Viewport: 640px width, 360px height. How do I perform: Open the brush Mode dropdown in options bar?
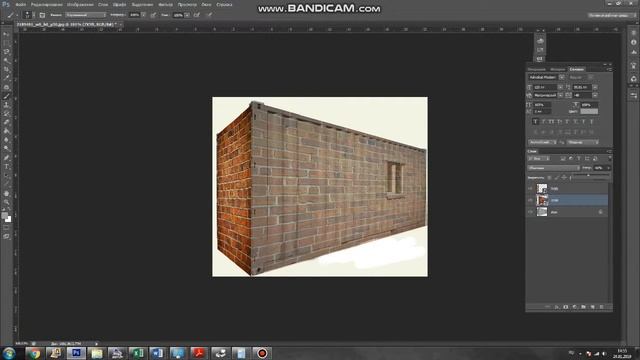tap(86, 15)
